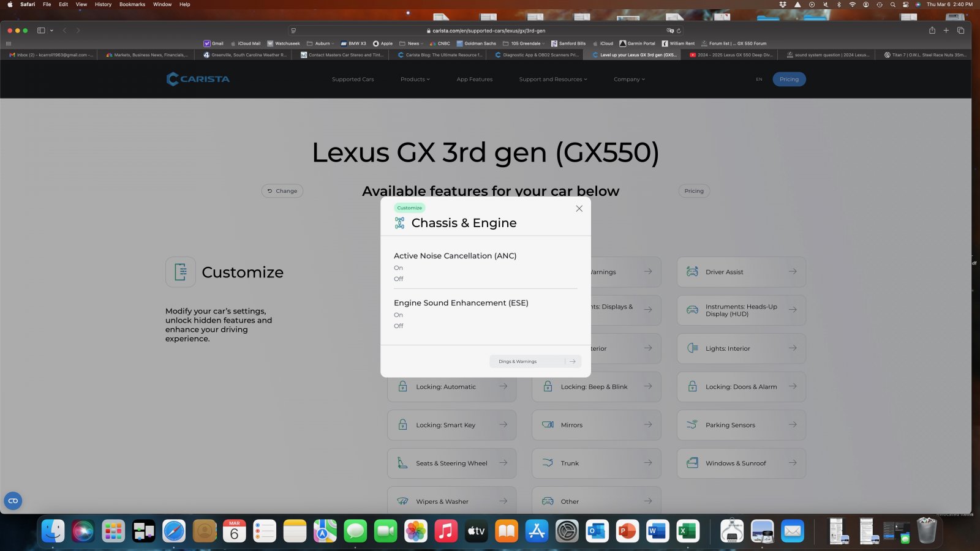Open News bookmarks folder
The width and height of the screenshot is (980, 551).
pyautogui.click(x=410, y=43)
